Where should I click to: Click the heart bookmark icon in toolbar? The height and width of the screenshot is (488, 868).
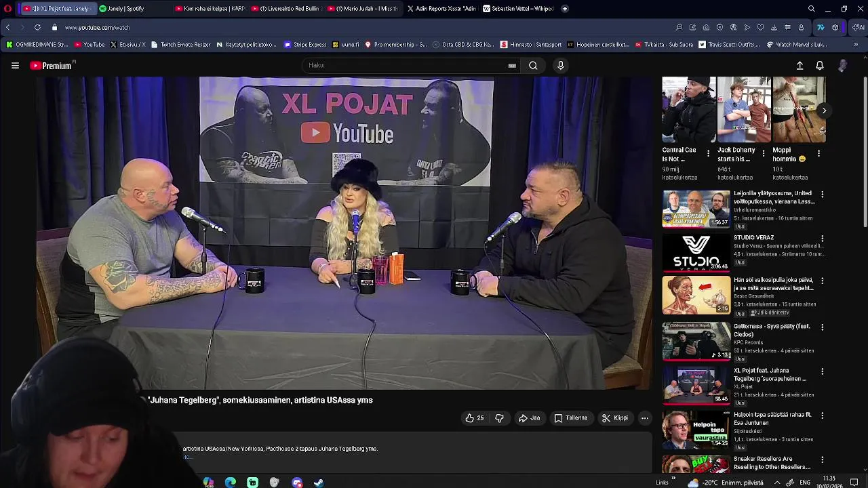(760, 27)
